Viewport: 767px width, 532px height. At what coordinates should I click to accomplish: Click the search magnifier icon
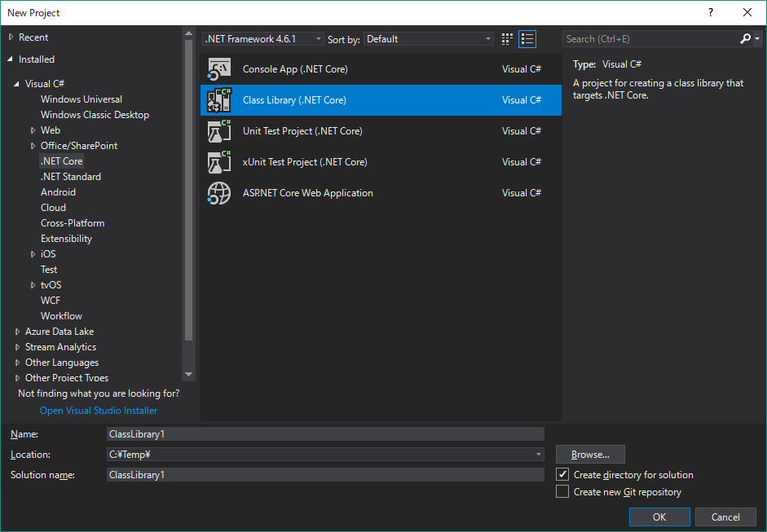746,38
